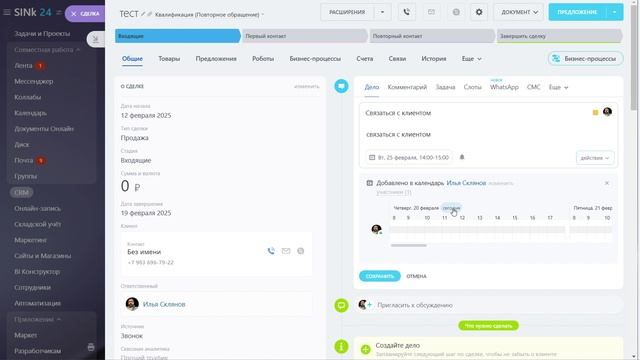This screenshot has width=640, height=360.
Task: Select the Комментарий activity tab
Action: [407, 87]
